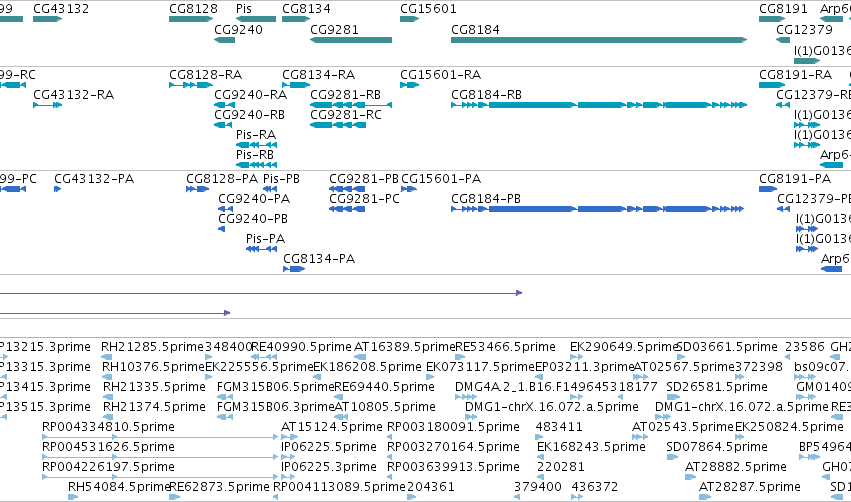Select protein CG8128-PA
Screen dimensions: 851x502
click(198, 189)
